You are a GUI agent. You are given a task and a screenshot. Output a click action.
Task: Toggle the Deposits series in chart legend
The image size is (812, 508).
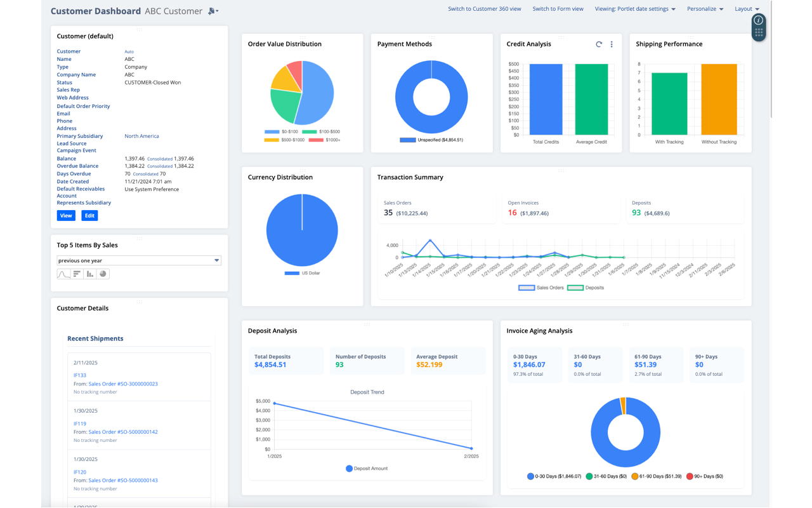(x=586, y=288)
